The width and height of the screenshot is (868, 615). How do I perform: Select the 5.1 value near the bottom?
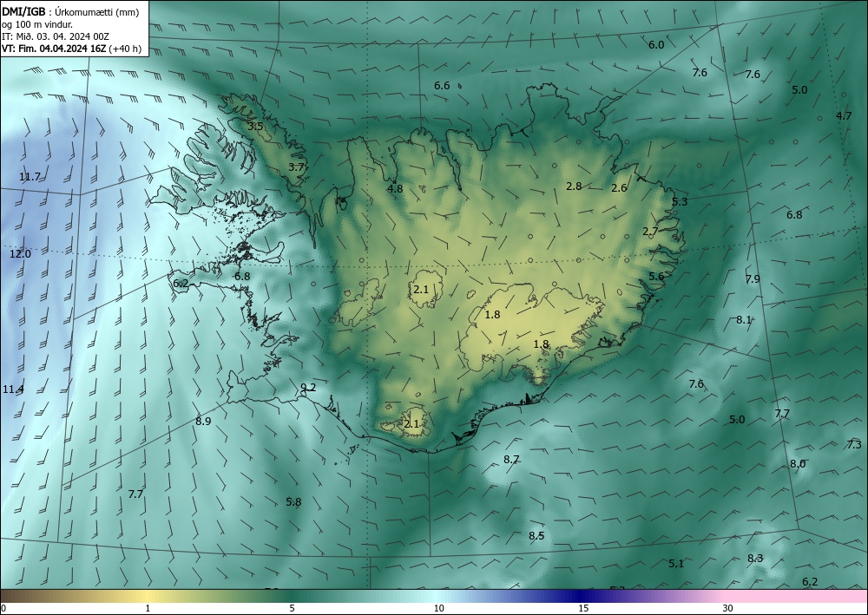(676, 564)
